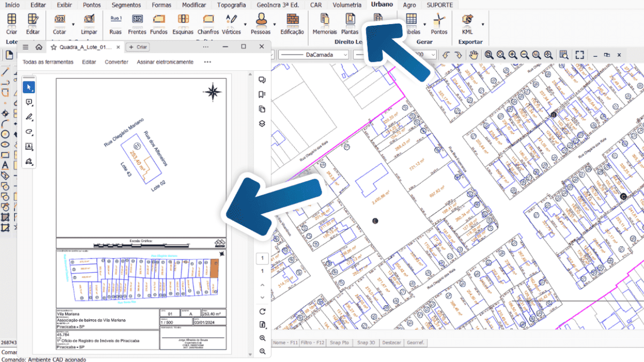
Task: Select the Cotar tool
Action: [x=59, y=20]
